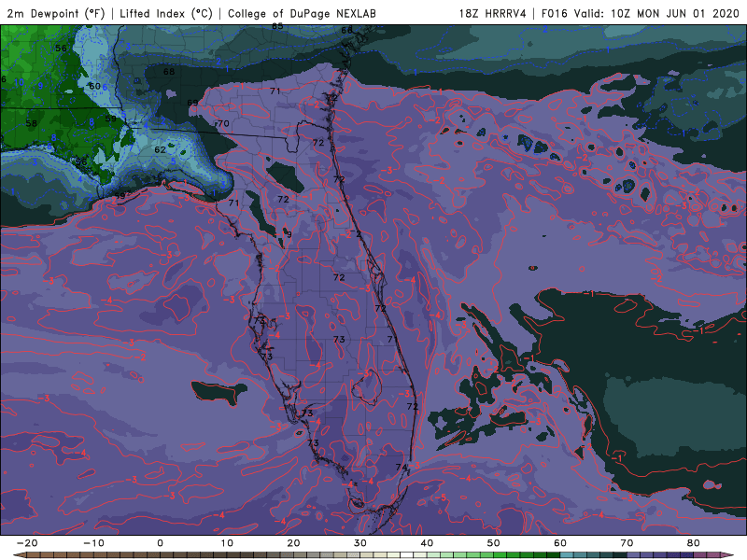Click the 62 dewpoint reading on the map
The width and height of the screenshot is (747, 560).
[x=160, y=149]
